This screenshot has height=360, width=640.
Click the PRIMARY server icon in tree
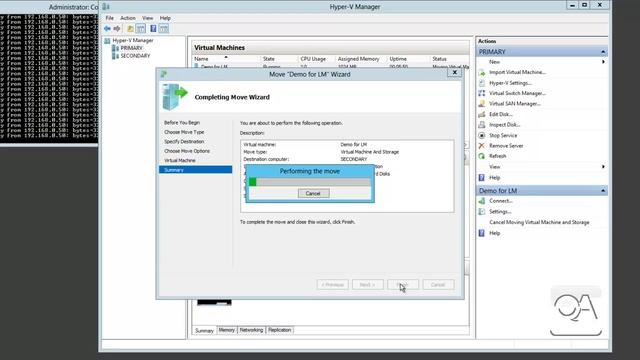(116, 48)
